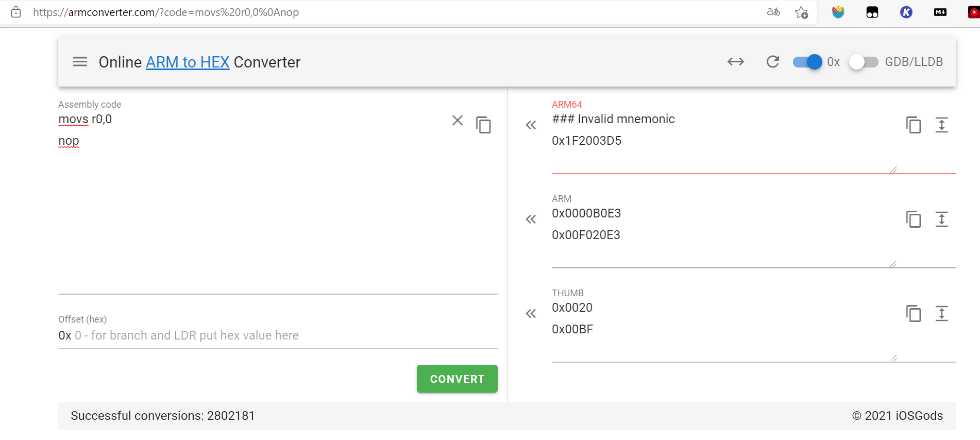
Task: Copy the ARM hex output
Action: (913, 219)
